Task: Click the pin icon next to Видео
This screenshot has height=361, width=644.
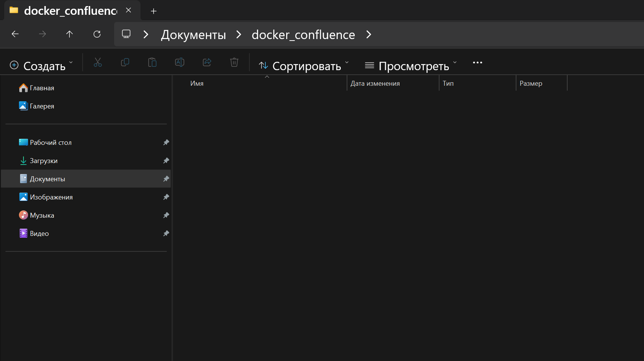Action: [166, 234]
